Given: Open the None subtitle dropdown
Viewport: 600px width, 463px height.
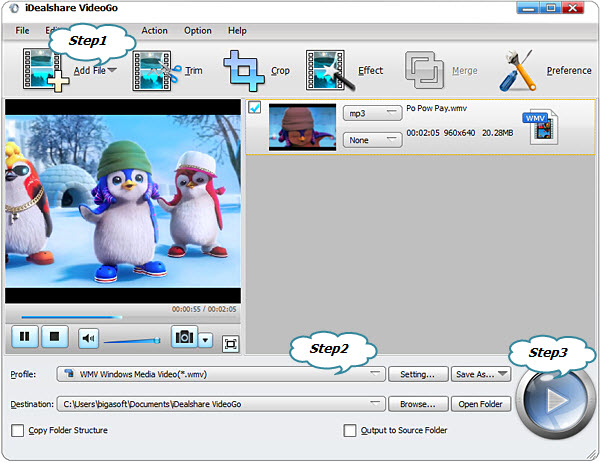Looking at the screenshot, I should tap(372, 140).
